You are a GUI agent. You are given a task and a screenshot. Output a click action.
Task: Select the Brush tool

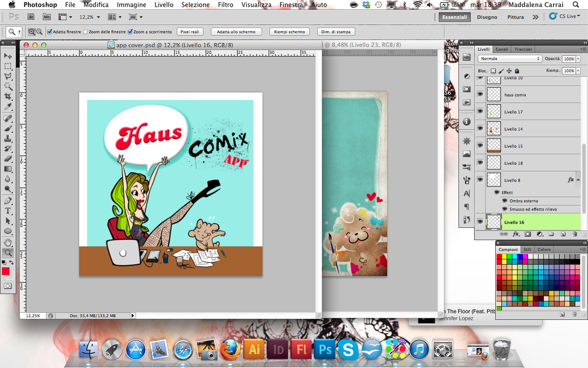click(8, 129)
